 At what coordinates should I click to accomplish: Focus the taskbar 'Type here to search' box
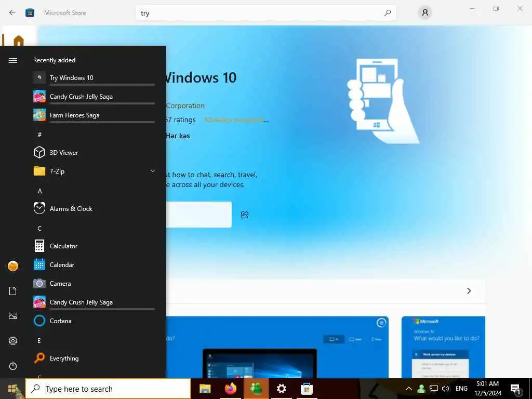tap(108, 389)
